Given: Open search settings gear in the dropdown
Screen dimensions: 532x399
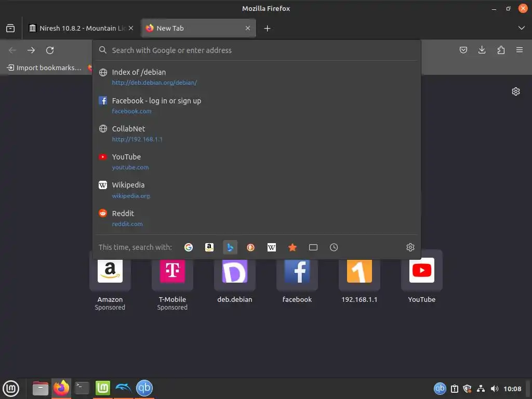Looking at the screenshot, I should 410,247.
